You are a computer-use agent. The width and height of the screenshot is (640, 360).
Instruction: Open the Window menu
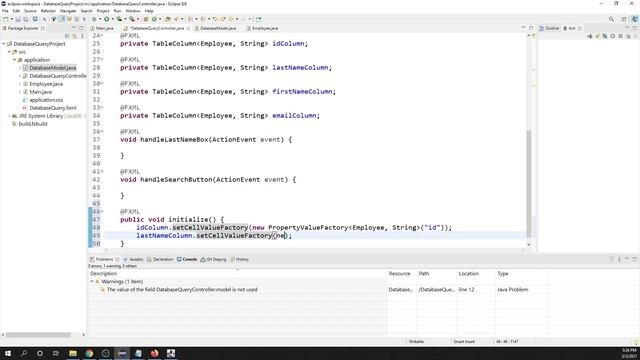point(133,11)
